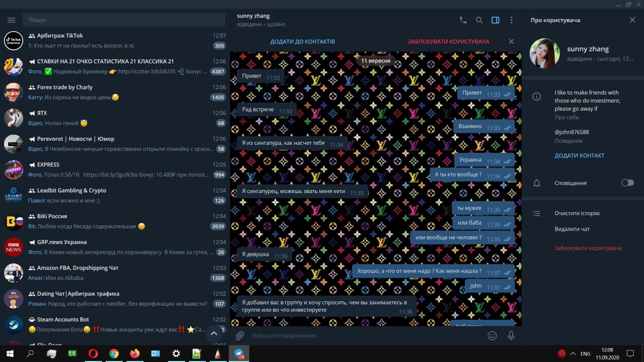This screenshot has width=644, height=362.
Task: Focus the Пошук search field
Action: 124,20
